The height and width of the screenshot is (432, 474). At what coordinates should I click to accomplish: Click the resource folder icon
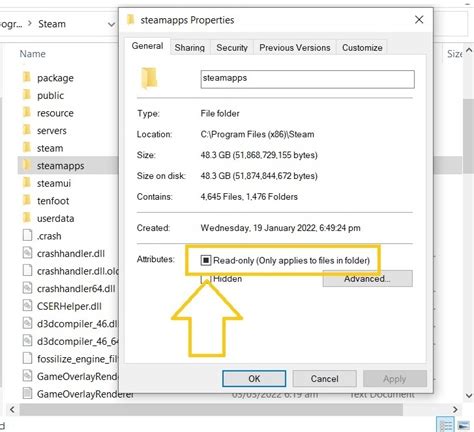click(x=27, y=113)
